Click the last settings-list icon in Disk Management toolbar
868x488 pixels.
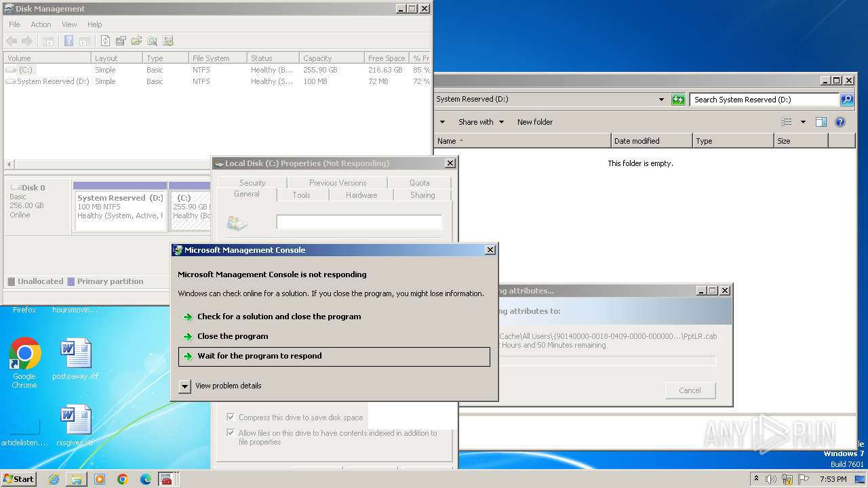tap(168, 41)
